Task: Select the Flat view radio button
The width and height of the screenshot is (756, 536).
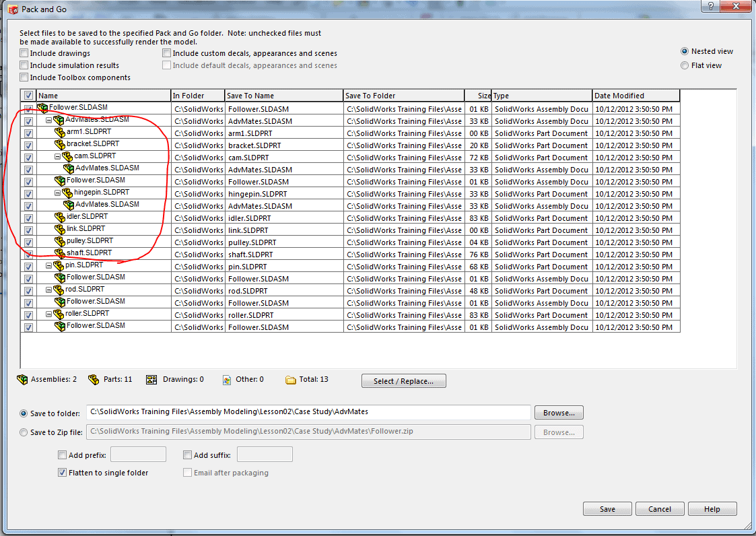Action: coord(685,66)
